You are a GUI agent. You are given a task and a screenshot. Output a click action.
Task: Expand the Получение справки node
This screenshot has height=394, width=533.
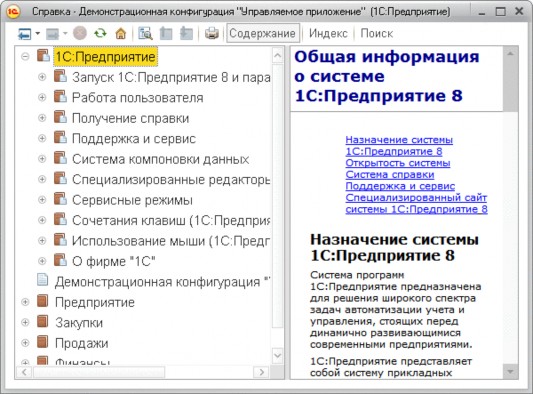(42, 118)
